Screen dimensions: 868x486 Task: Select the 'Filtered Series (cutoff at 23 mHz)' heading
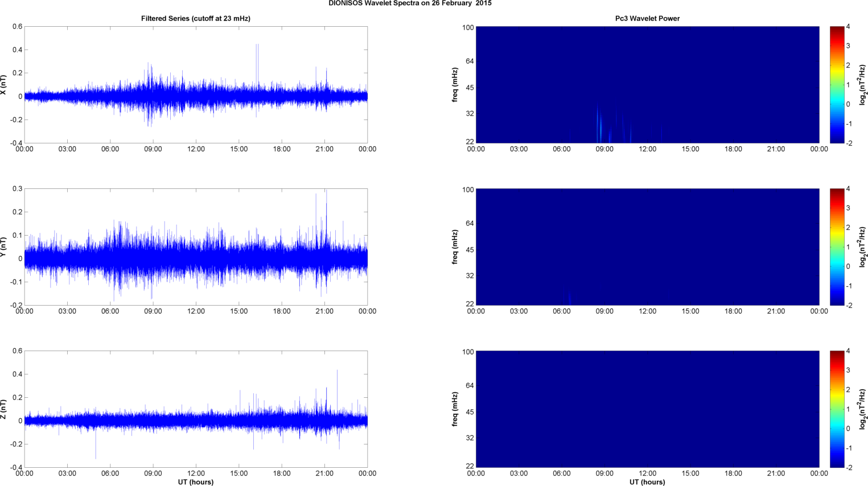196,19
